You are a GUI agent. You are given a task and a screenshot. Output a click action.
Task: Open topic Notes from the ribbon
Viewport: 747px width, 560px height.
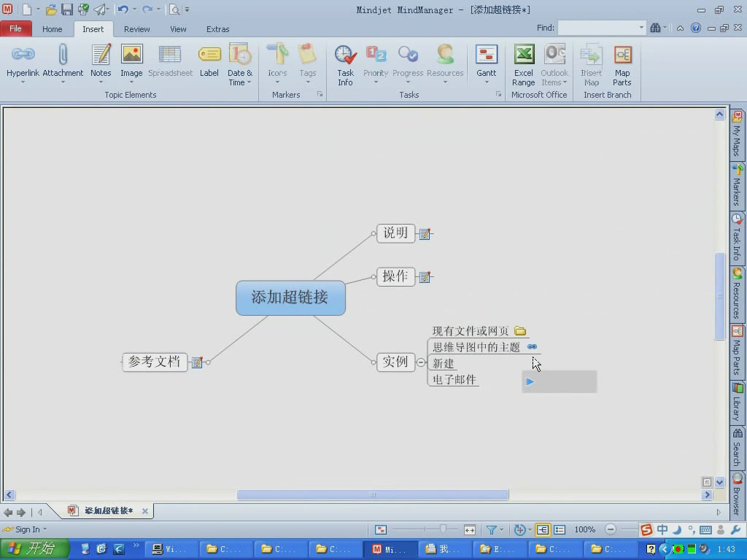click(101, 60)
